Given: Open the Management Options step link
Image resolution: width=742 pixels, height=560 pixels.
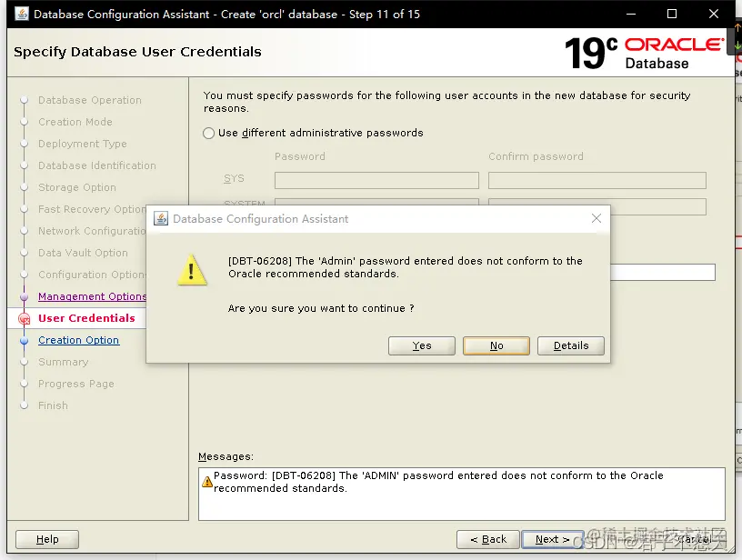Looking at the screenshot, I should click(92, 296).
